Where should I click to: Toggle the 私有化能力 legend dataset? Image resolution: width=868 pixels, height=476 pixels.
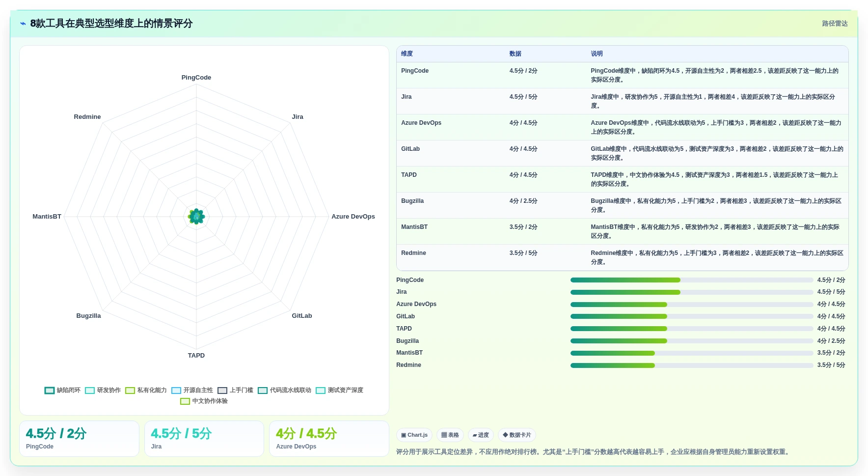click(x=146, y=391)
